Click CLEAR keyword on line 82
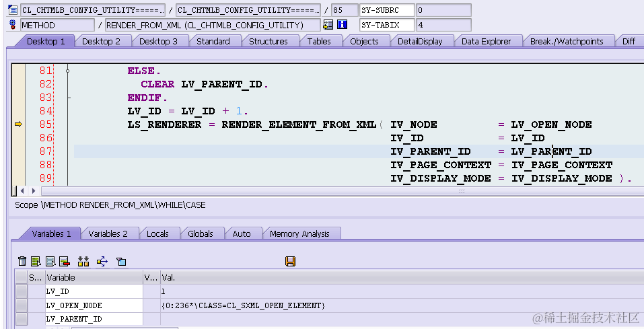Image resolution: width=644 pixels, height=329 pixels. [157, 84]
